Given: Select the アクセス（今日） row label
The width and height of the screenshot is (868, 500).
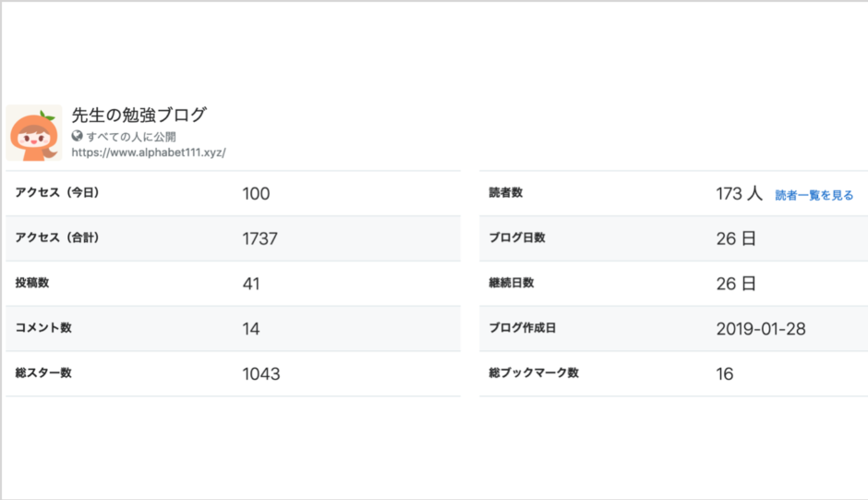Looking at the screenshot, I should [x=57, y=192].
